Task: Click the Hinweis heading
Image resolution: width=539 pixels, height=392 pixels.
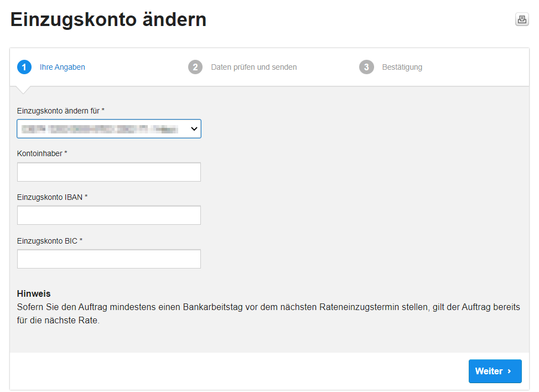Action: (34, 293)
